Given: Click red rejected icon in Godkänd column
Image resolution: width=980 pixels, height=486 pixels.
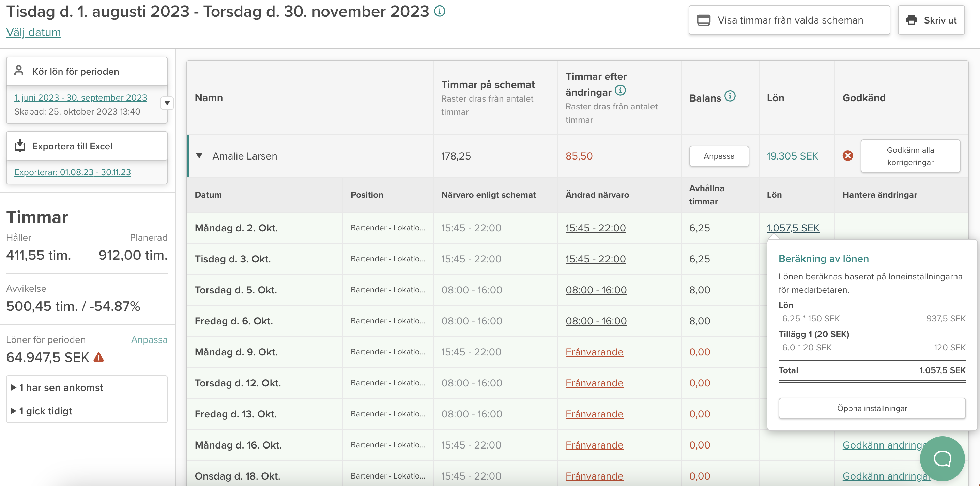Looking at the screenshot, I should (847, 156).
